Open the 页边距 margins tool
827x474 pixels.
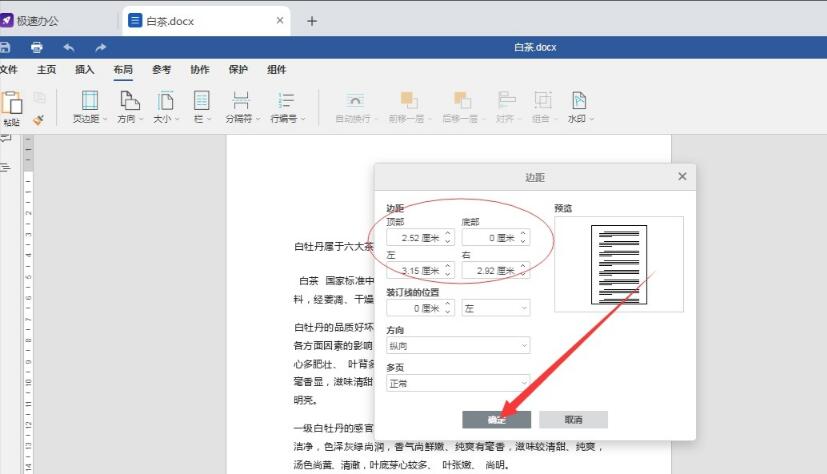tap(90, 107)
